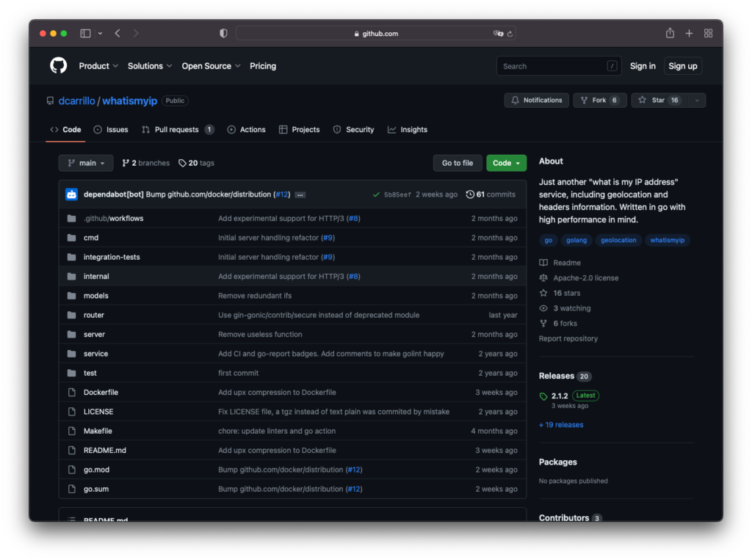Click the Safari address bar
752x560 pixels.
375,34
